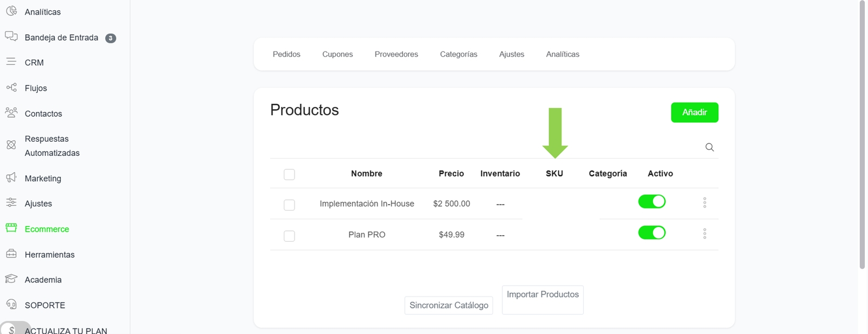Screen dimensions: 868x334
Task: Open Contactos people icon in sidebar
Action: [11, 112]
